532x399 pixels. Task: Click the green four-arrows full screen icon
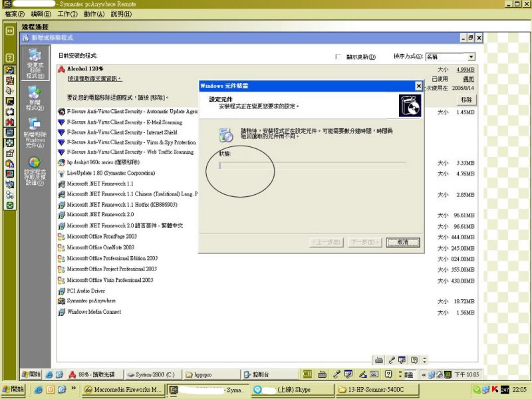(x=10, y=142)
